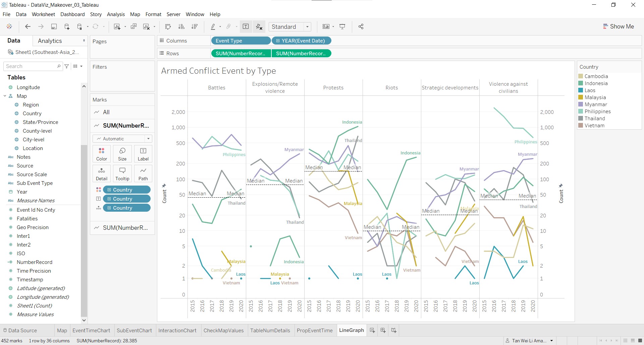Toggle the Fix Axes pin button
Viewport: 644px width, 345px height.
259,27
